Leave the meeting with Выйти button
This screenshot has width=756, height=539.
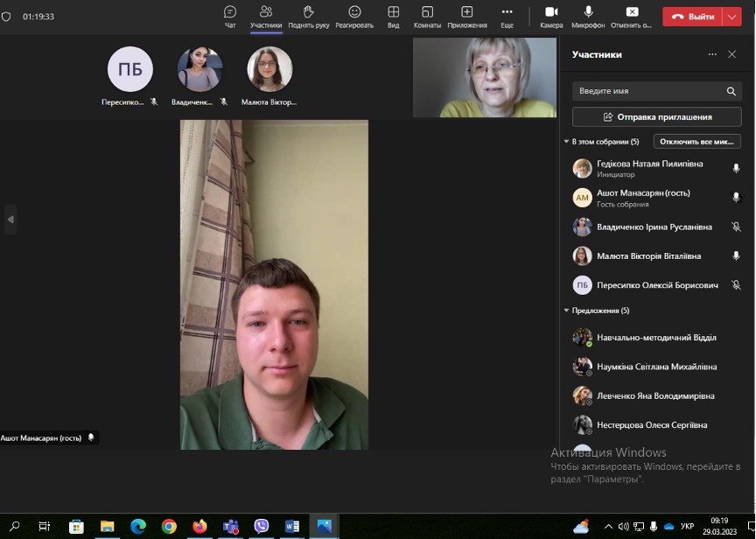click(x=692, y=17)
